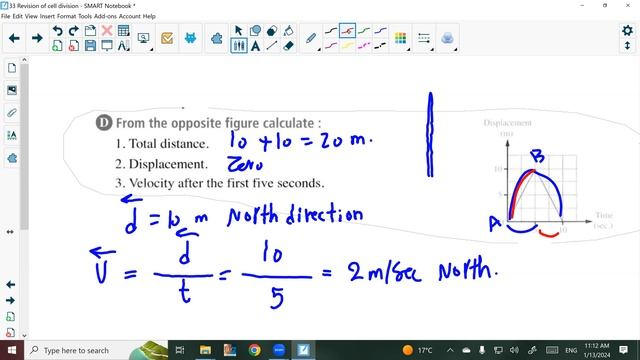The image size is (640, 360).
Task: Open File Explorer from the taskbar
Action: [x=205, y=350]
